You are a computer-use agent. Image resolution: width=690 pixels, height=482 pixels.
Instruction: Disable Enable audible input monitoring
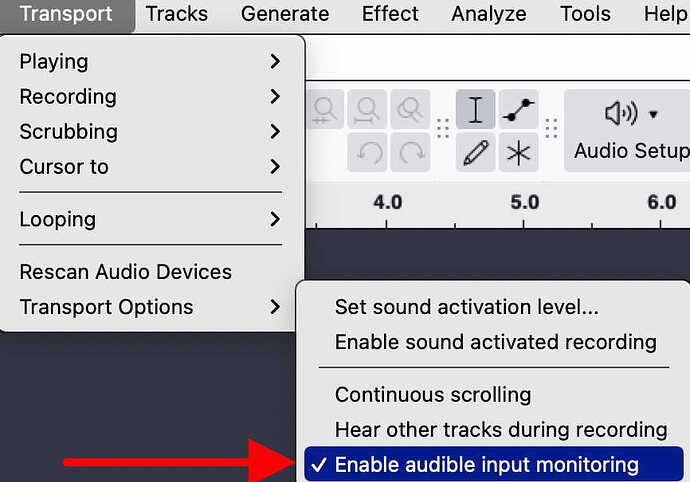(x=493, y=464)
